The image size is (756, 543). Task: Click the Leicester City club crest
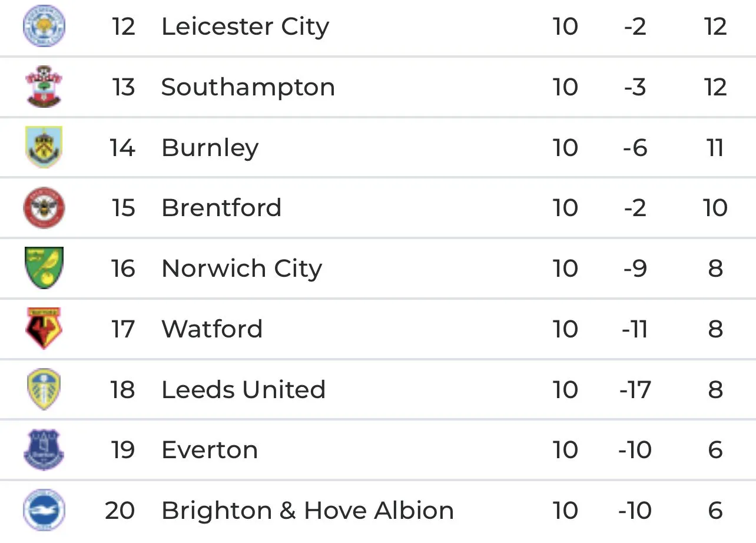44,26
